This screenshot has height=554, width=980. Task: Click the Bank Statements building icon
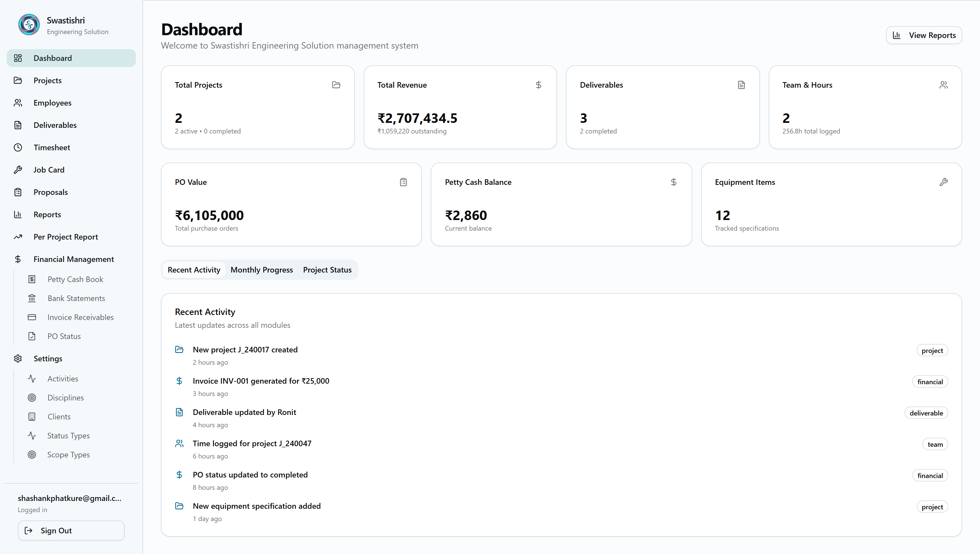(32, 298)
